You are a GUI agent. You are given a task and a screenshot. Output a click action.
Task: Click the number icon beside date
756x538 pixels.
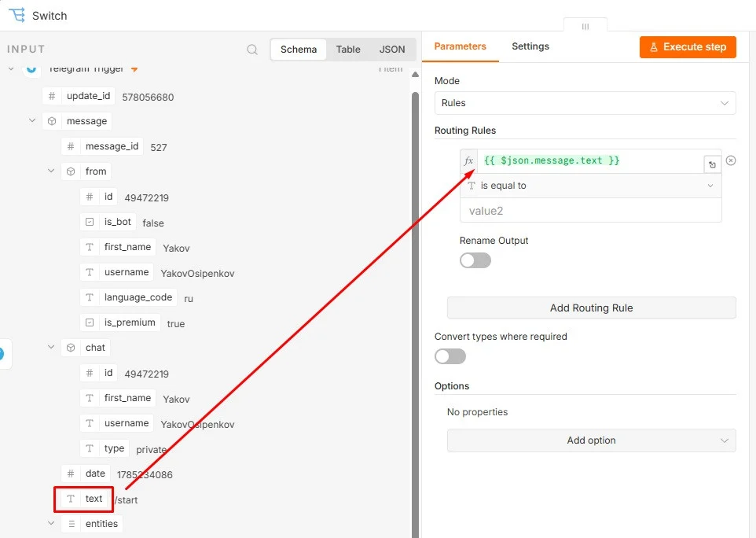point(71,474)
